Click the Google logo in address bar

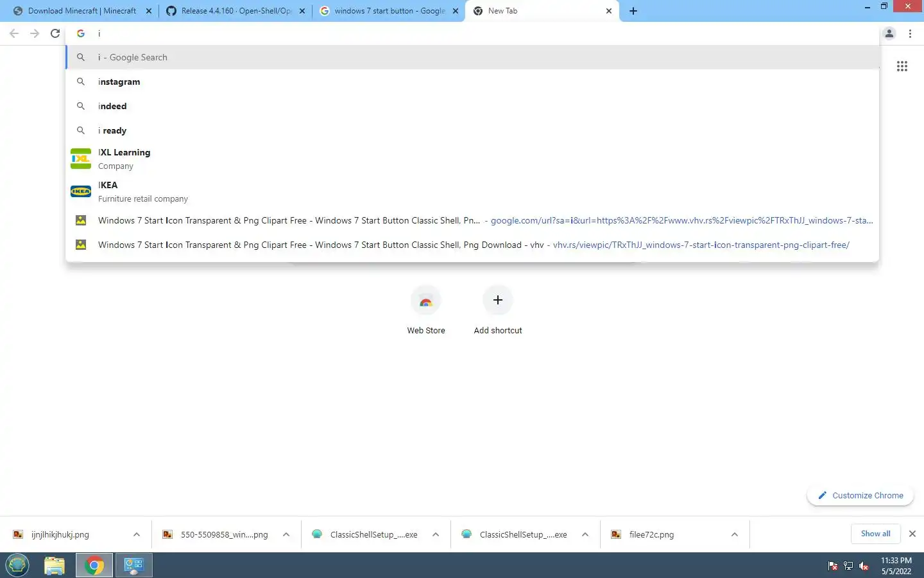[x=81, y=33]
